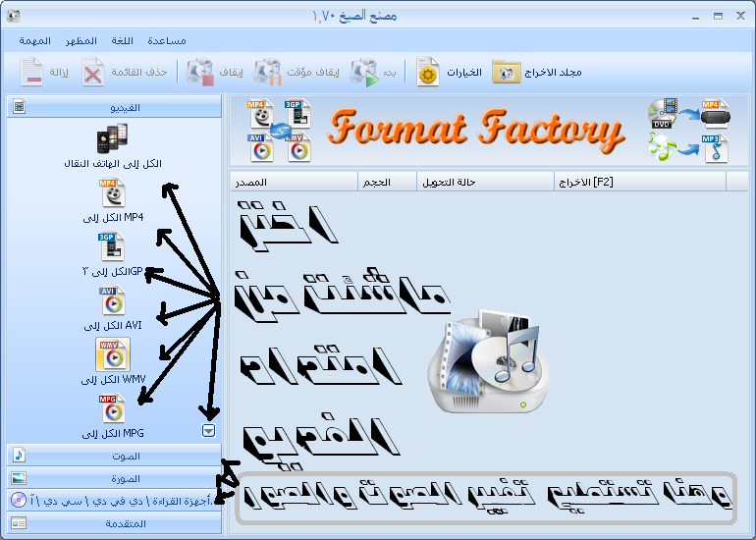Click the green music notes icon in banner
This screenshot has height=540, width=756.
coord(662,147)
